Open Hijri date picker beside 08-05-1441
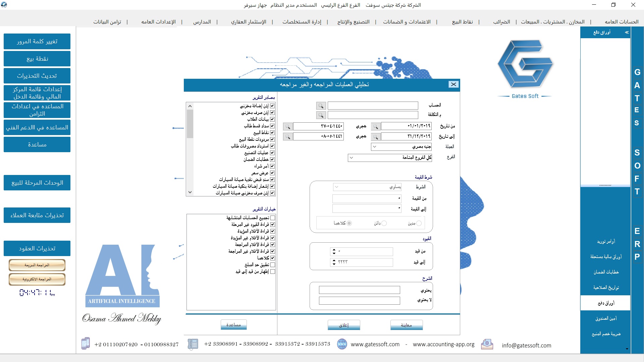644x362 pixels. (x=288, y=137)
